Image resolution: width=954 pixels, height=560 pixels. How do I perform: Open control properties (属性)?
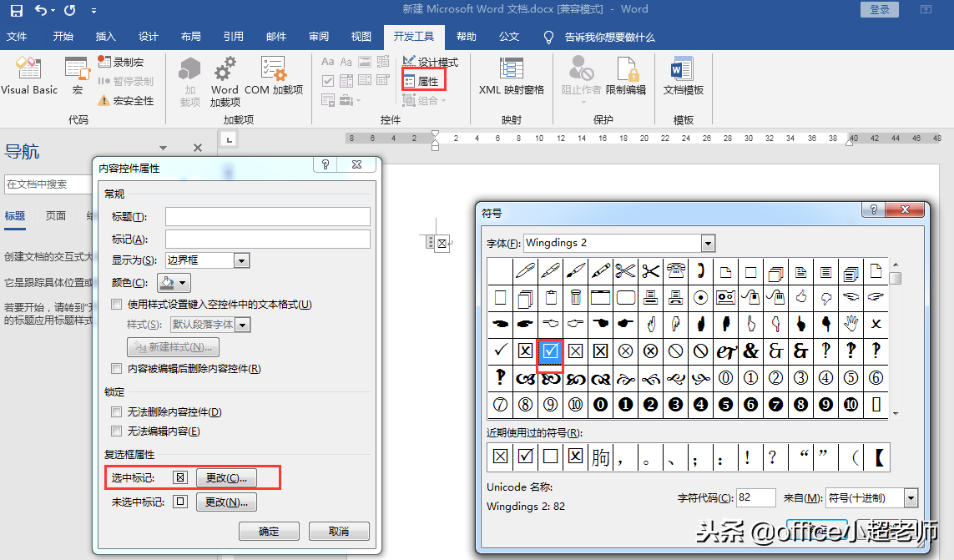422,81
